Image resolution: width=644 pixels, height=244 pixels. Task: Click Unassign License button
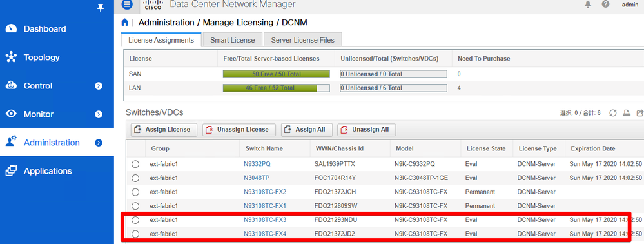point(239,130)
